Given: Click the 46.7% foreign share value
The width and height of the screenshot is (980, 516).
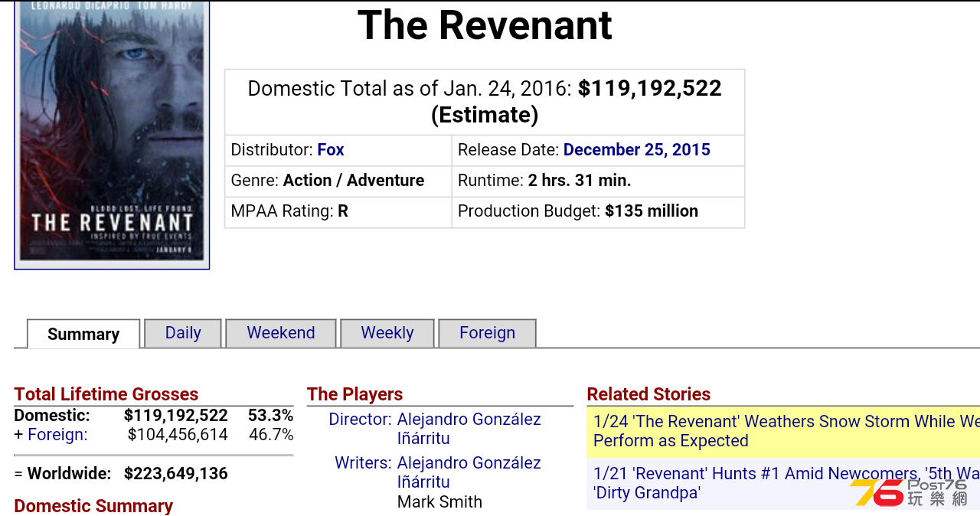Looking at the screenshot, I should (271, 435).
